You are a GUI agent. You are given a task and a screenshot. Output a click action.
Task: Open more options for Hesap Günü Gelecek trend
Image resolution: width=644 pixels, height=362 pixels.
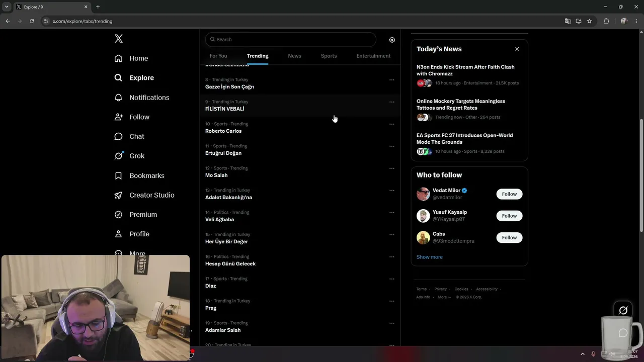392,257
